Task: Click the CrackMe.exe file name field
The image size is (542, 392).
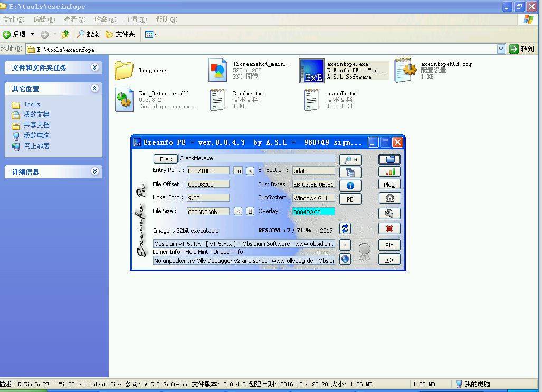Action: tap(257, 158)
